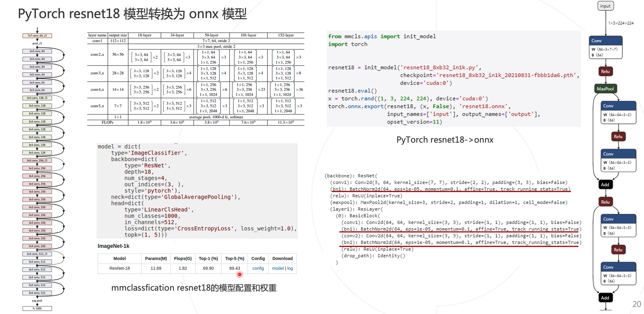Click the 'PyTorch resnet18->onnx' caption
This screenshot has height=314, width=644.
pyautogui.click(x=445, y=140)
